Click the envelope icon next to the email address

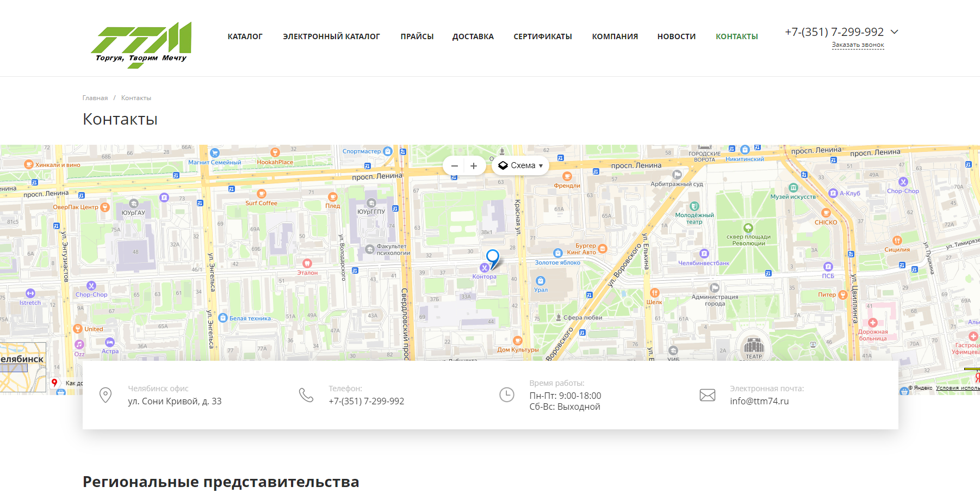[x=707, y=395]
